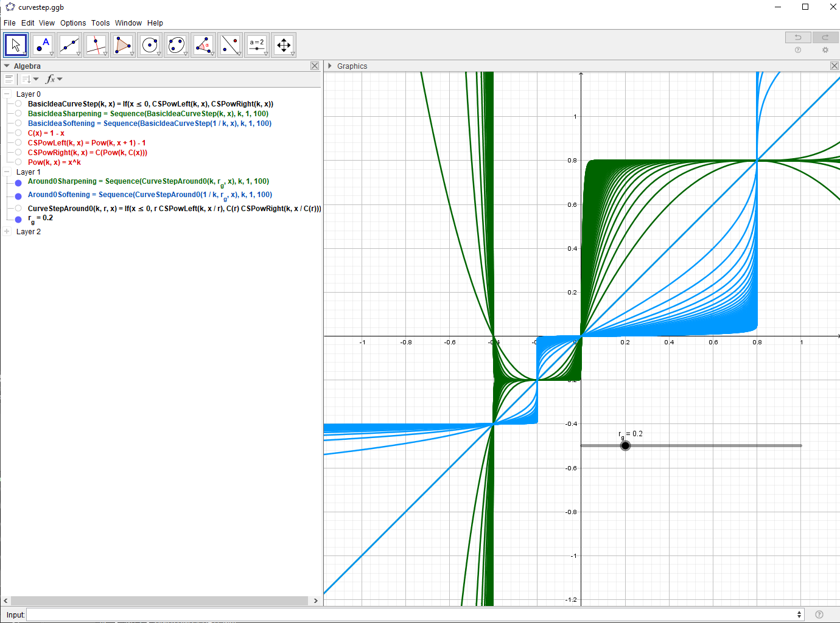Select the Circle with Center tool
This screenshot has width=840, height=623.
[150, 45]
